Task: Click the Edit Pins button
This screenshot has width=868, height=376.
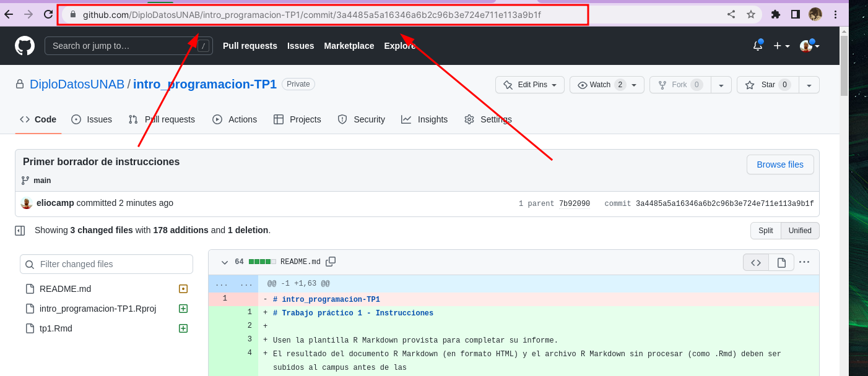Action: (530, 85)
